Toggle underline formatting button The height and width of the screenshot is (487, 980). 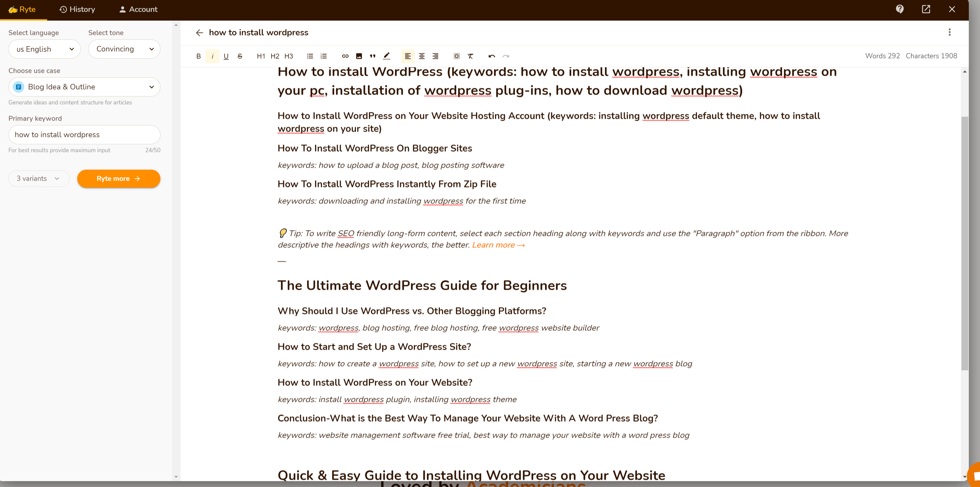226,56
